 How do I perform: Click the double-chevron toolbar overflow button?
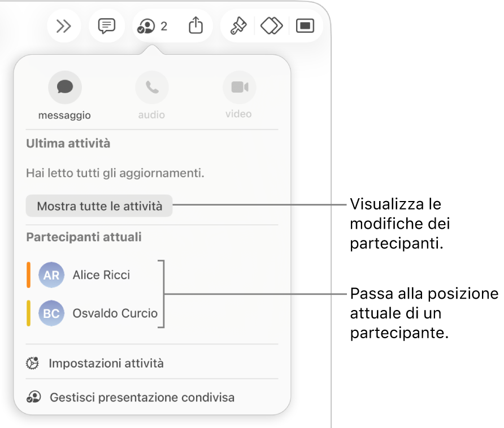click(x=64, y=26)
